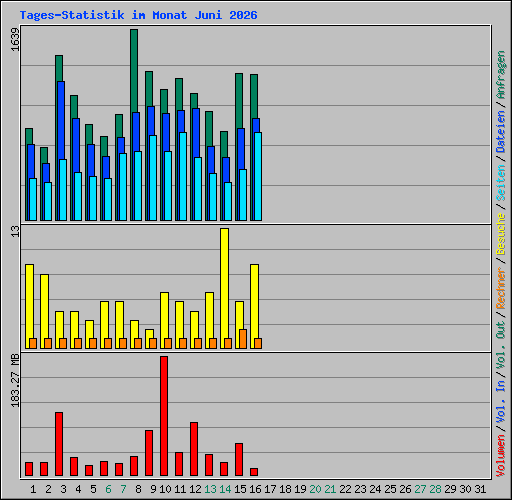Viewport: 512px width, 500px height.
Task: Click the '1639' axis maximum label
Action: tap(16, 40)
